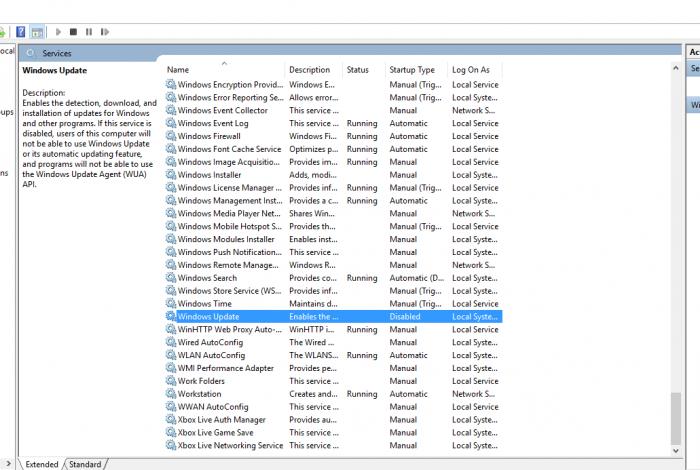This screenshot has width=700, height=470.
Task: Click the Start Service play button
Action: [x=58, y=32]
